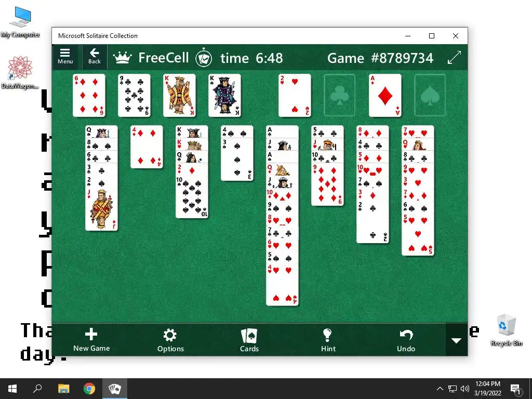Select the 3 of spades in column four
The height and width of the screenshot is (399, 532).
(237, 159)
